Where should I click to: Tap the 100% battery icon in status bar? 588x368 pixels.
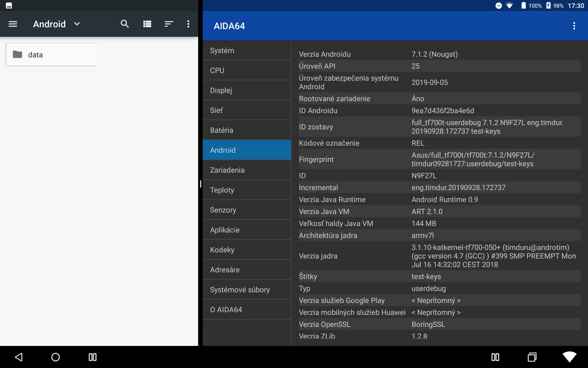click(x=524, y=6)
